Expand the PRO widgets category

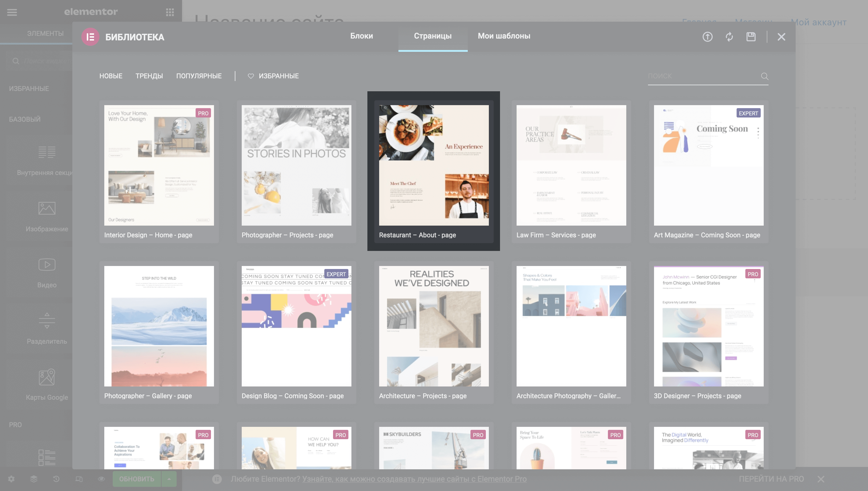(x=15, y=424)
